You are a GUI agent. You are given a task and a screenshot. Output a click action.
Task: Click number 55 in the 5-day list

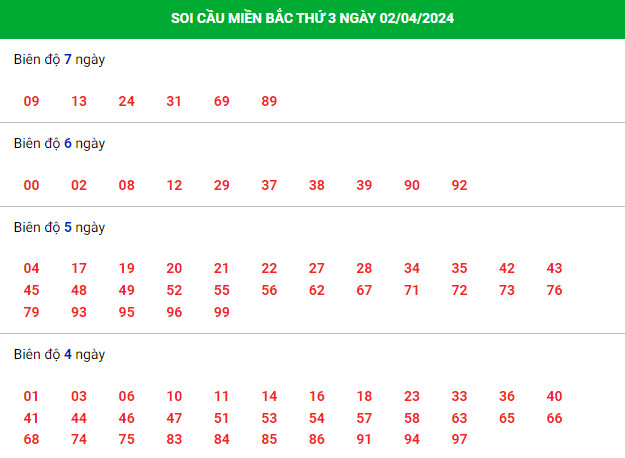pos(222,290)
